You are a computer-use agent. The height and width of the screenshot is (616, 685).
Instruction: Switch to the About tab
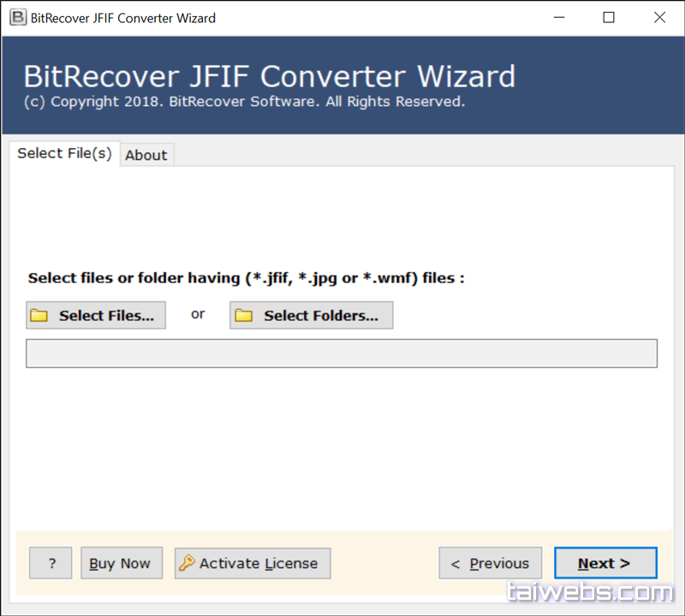pos(146,155)
